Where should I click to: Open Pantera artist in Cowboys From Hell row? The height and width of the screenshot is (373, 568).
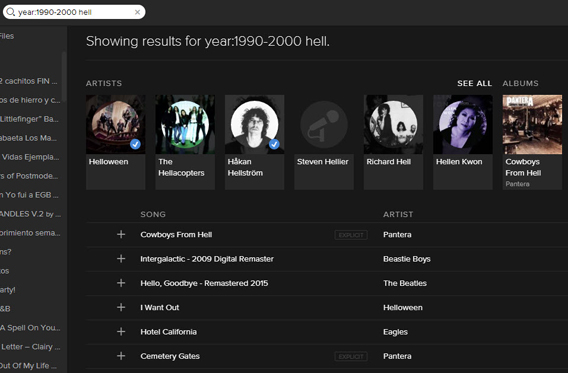point(397,234)
